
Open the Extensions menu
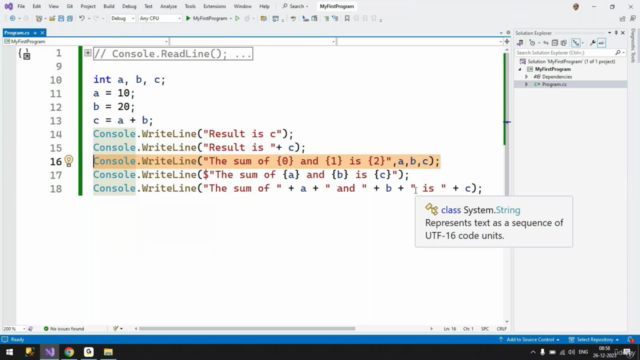(214, 6)
